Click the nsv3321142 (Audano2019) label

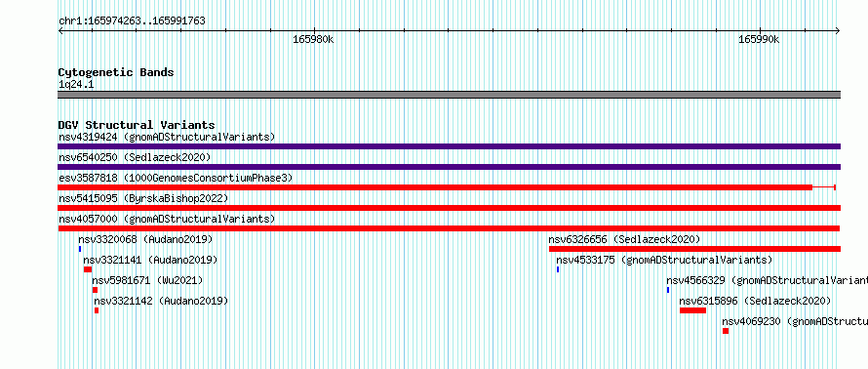click(161, 301)
